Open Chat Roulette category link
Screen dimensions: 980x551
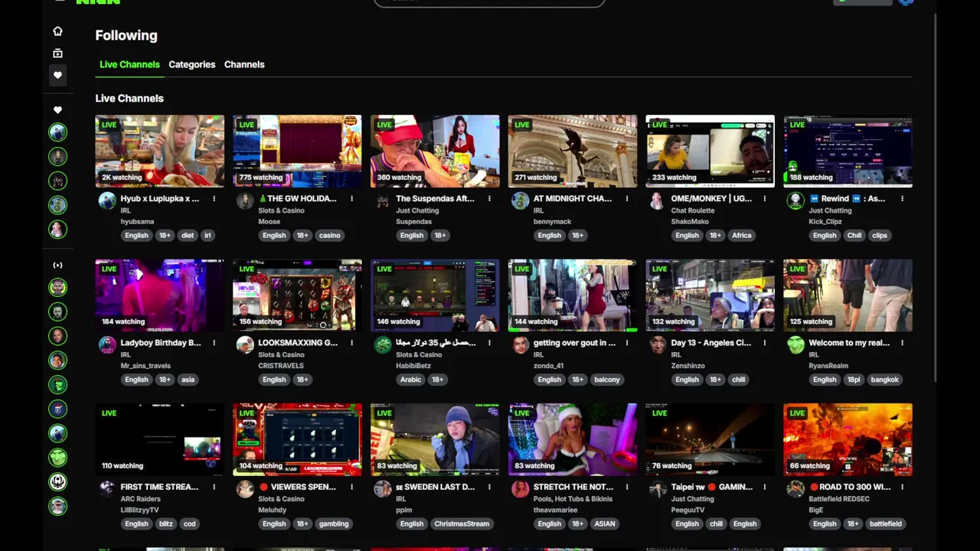click(x=693, y=210)
